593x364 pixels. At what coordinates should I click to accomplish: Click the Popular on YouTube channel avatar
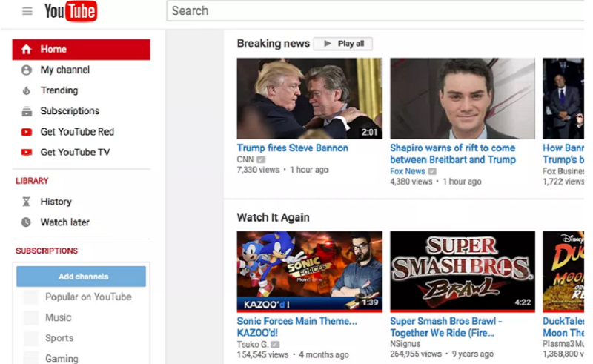click(x=30, y=297)
